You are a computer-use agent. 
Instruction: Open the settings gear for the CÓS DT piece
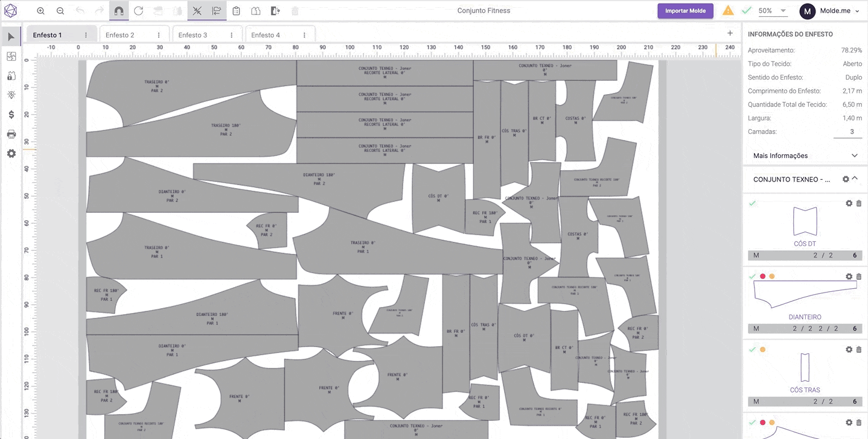[x=849, y=203]
